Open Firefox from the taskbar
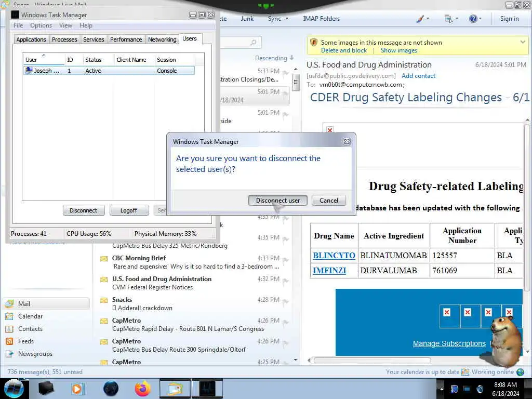The width and height of the screenshot is (532, 399). 142,389
